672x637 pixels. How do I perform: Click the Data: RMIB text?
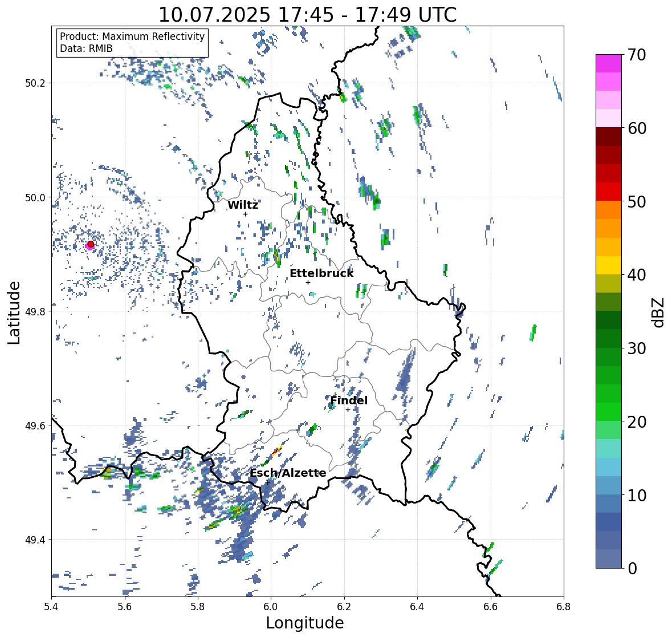(x=86, y=48)
